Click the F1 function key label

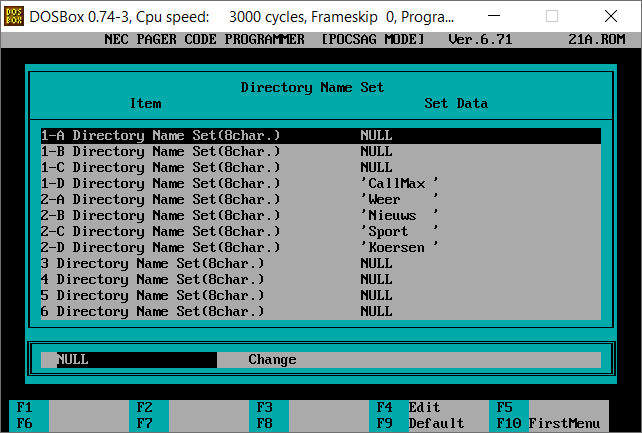25,407
